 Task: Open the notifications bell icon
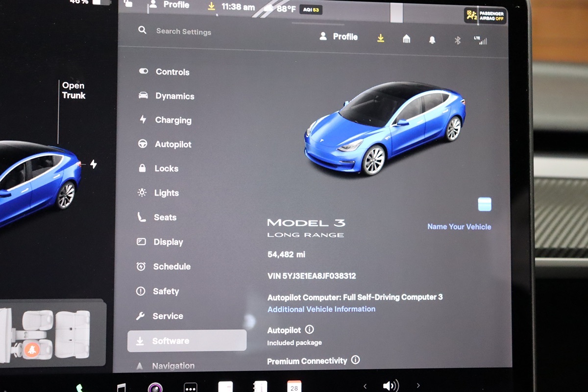point(432,40)
